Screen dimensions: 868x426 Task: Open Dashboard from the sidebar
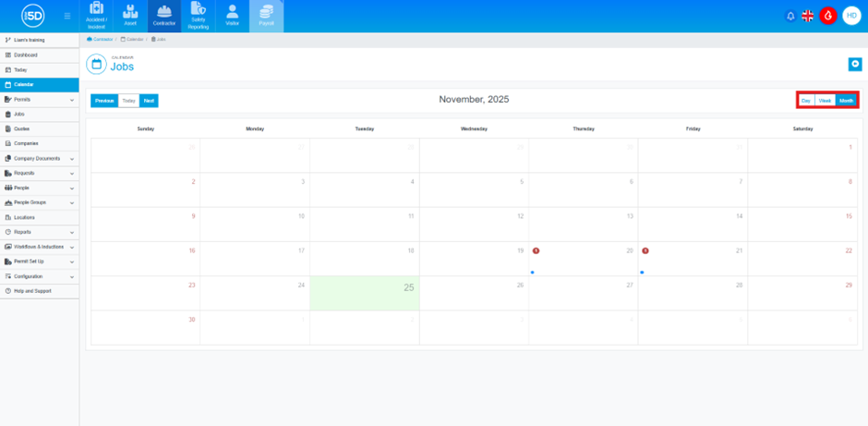coord(26,55)
